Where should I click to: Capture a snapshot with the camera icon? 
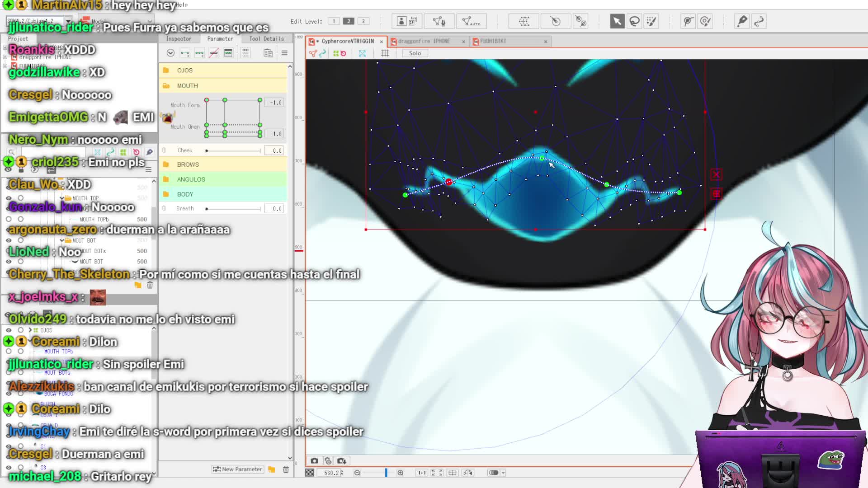click(314, 461)
